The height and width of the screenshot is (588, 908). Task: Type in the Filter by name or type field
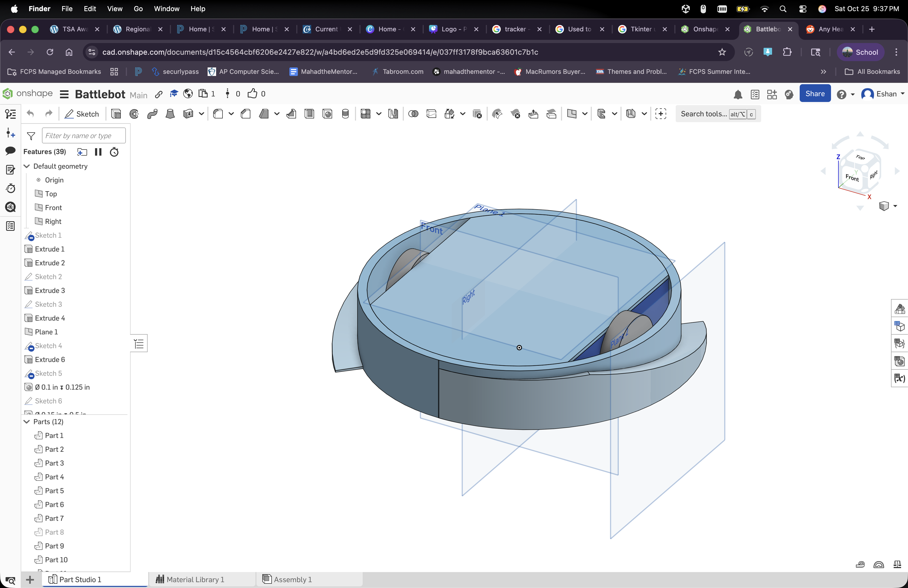click(x=84, y=135)
